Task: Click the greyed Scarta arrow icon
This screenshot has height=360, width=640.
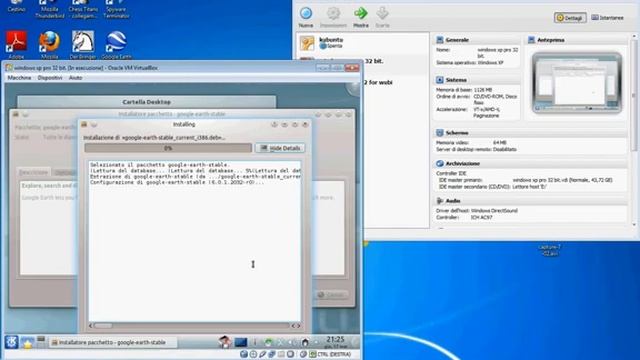Action: click(x=382, y=13)
